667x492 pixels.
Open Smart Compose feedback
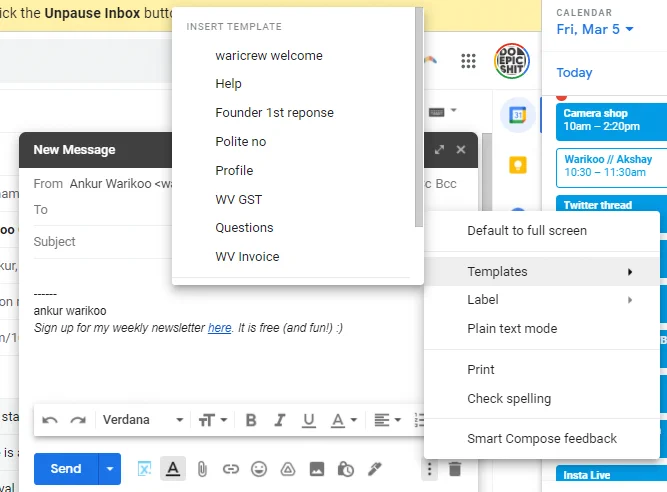pyautogui.click(x=542, y=438)
